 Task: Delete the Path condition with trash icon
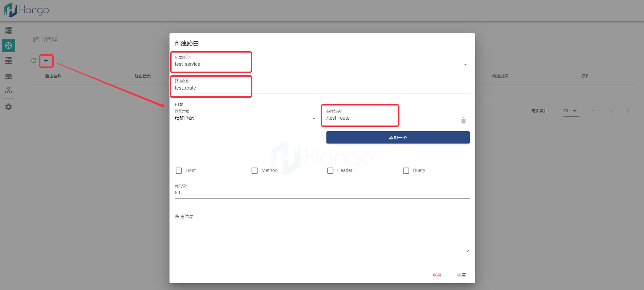(x=463, y=120)
